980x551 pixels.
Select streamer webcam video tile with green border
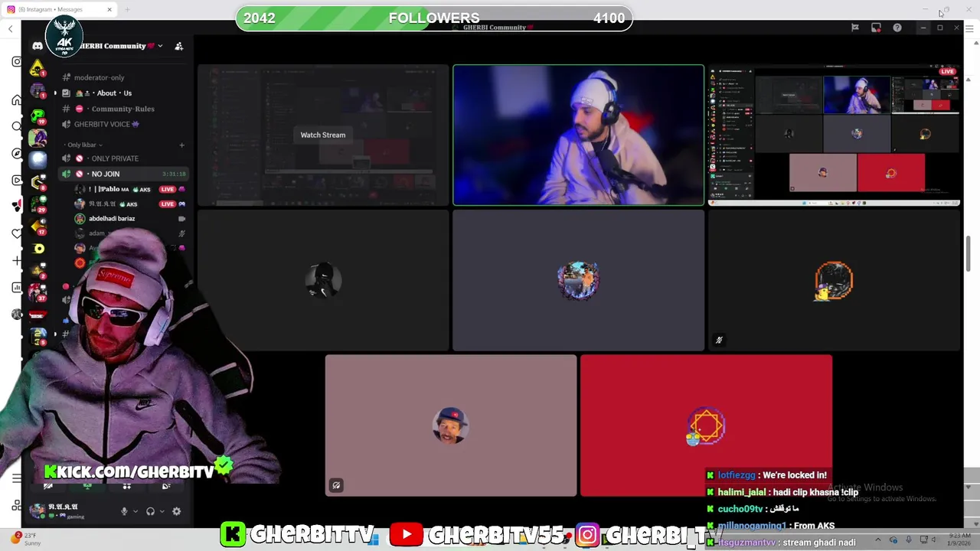[578, 135]
